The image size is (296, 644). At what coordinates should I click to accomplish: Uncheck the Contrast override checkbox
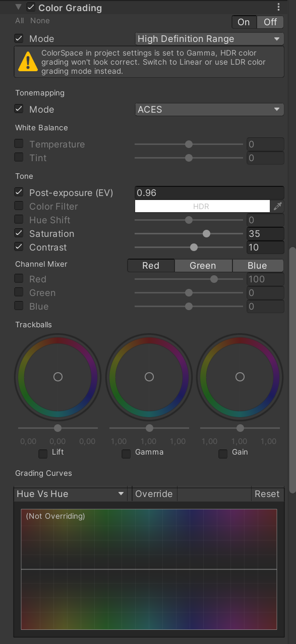(19, 246)
